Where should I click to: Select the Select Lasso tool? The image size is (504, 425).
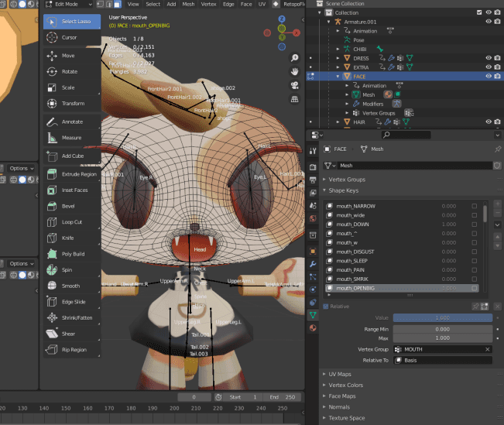click(x=72, y=22)
